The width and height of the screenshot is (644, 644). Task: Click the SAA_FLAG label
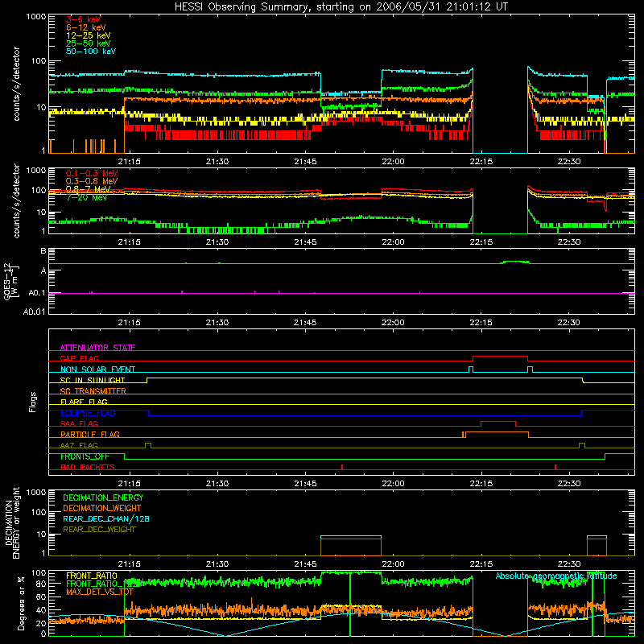(x=79, y=423)
